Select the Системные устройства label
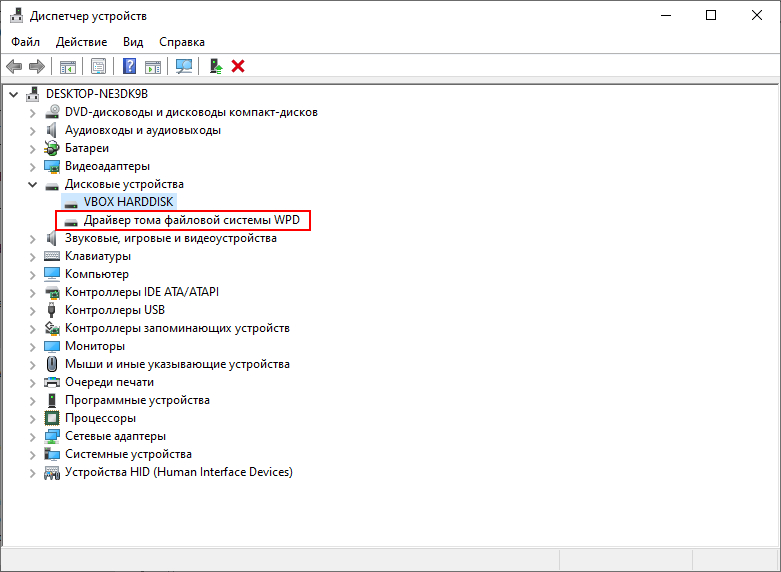The width and height of the screenshot is (781, 572). click(128, 454)
